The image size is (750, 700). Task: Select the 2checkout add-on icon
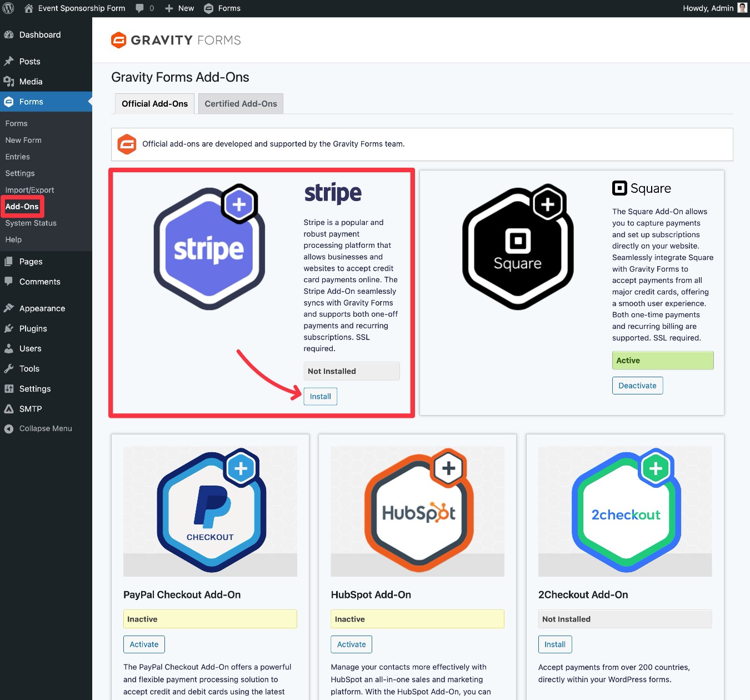point(624,510)
